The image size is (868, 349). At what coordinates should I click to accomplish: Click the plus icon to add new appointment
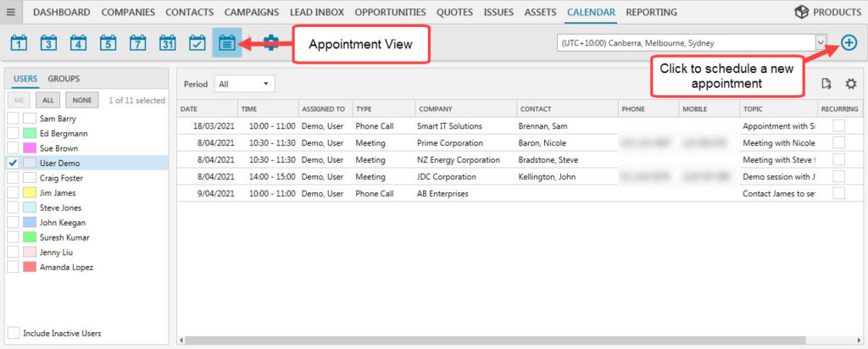point(849,43)
